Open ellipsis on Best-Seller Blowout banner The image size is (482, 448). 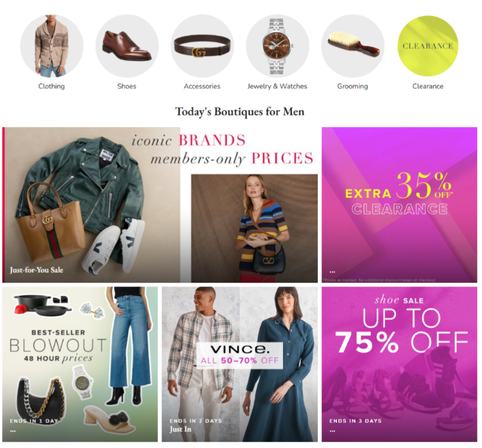tap(12, 431)
